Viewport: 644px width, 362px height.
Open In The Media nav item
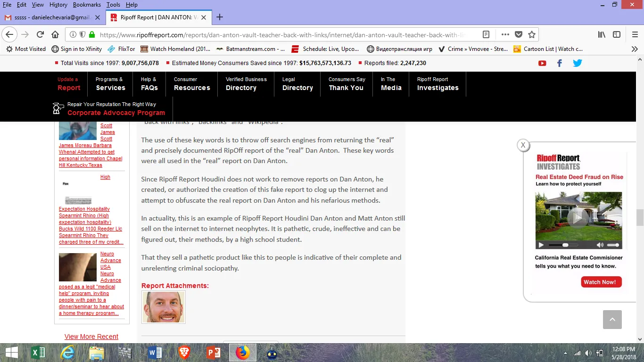[x=391, y=84]
